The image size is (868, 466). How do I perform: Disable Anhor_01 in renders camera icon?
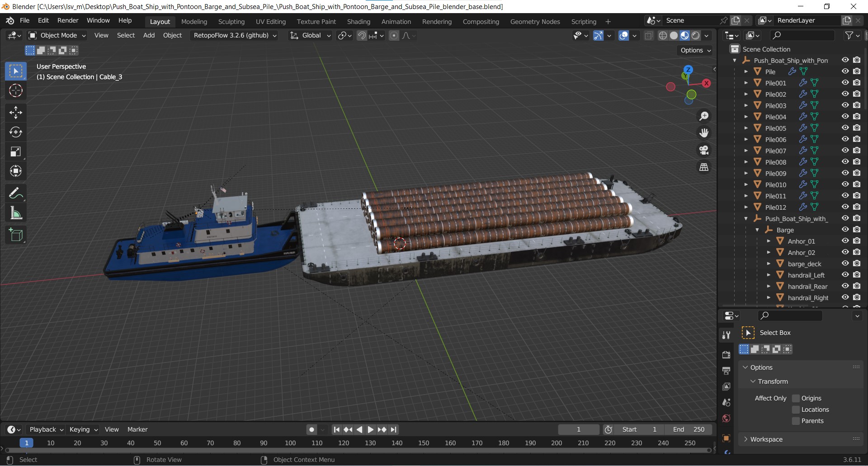857,241
